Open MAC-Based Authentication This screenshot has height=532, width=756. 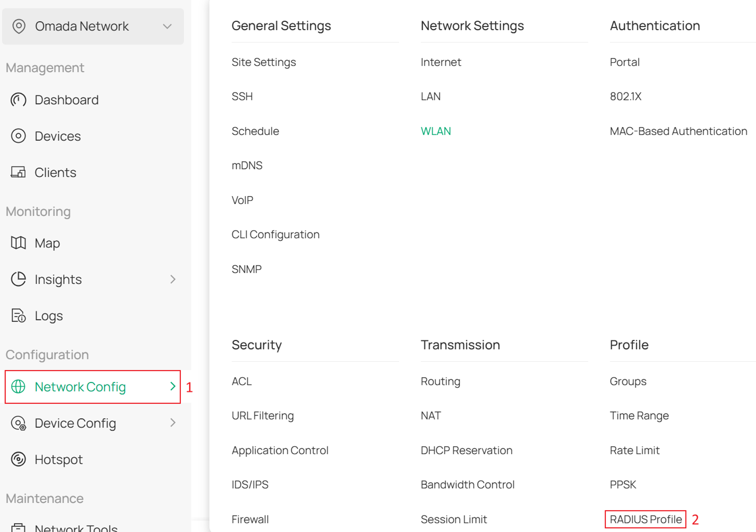click(678, 131)
